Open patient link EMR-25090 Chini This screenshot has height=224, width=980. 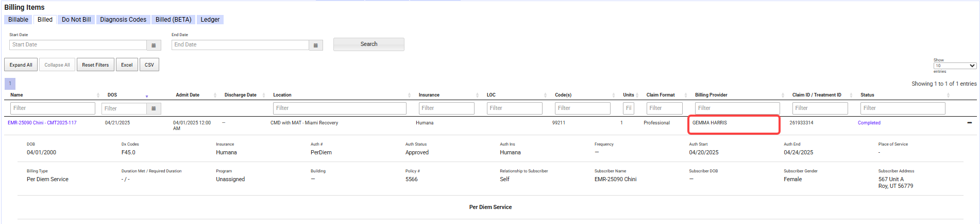(42, 123)
